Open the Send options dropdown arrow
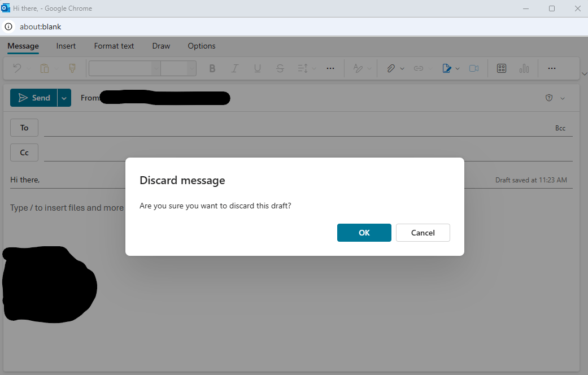 [64, 98]
